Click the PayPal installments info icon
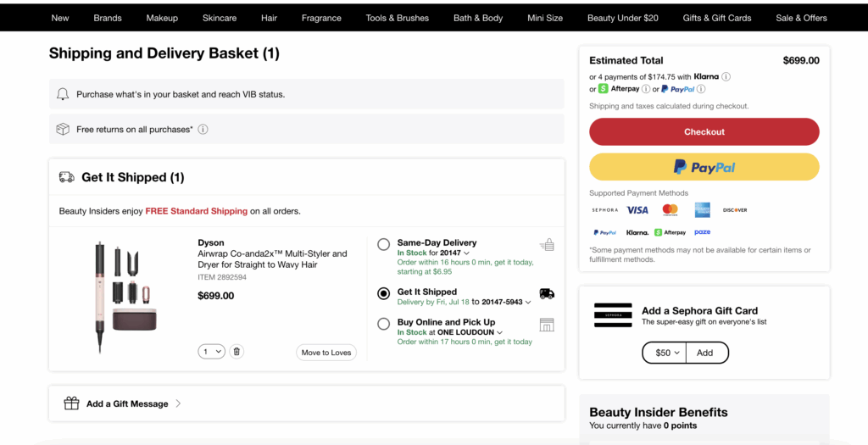The height and width of the screenshot is (445, 868). click(701, 89)
